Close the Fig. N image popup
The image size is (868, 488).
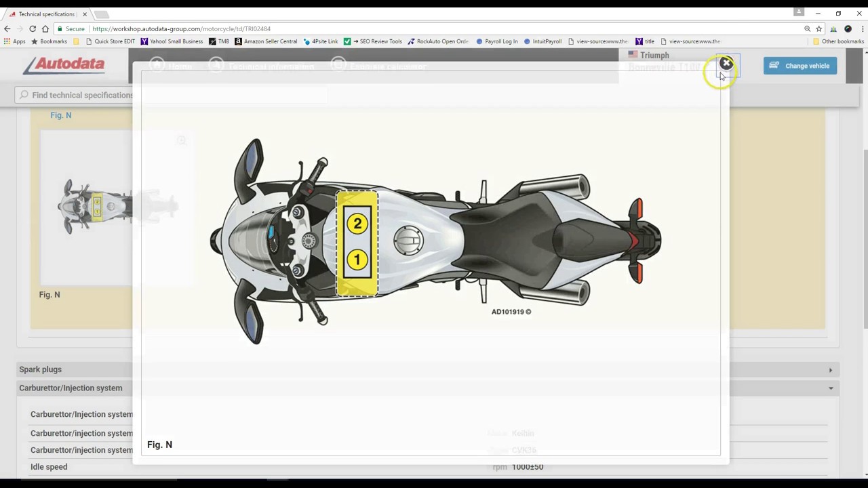(726, 64)
